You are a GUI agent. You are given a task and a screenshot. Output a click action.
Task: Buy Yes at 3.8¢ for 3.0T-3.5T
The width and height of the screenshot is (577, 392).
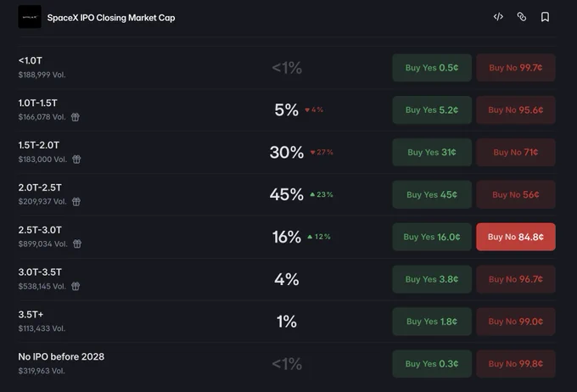(x=432, y=279)
